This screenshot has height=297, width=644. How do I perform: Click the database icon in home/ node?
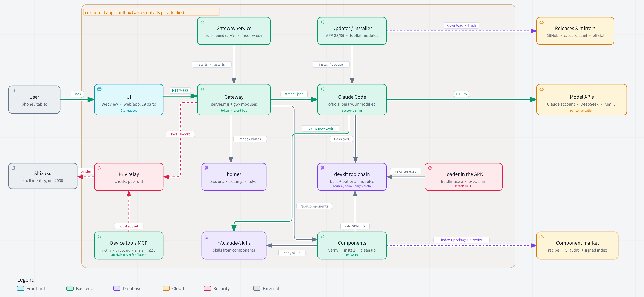(x=207, y=168)
